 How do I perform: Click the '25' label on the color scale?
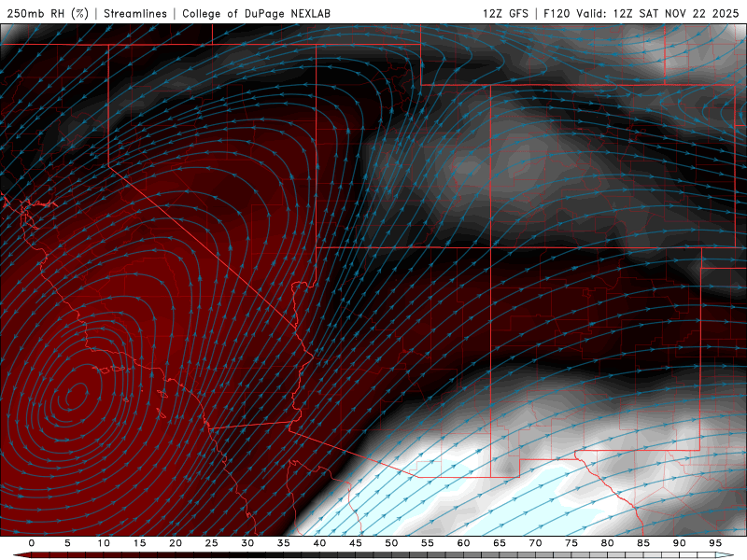coord(212,543)
